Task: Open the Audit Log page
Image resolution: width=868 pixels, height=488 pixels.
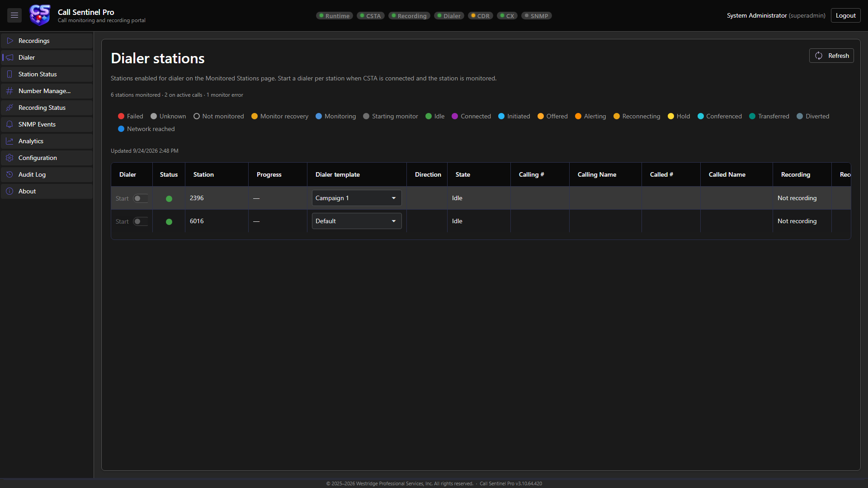Action: click(x=47, y=174)
